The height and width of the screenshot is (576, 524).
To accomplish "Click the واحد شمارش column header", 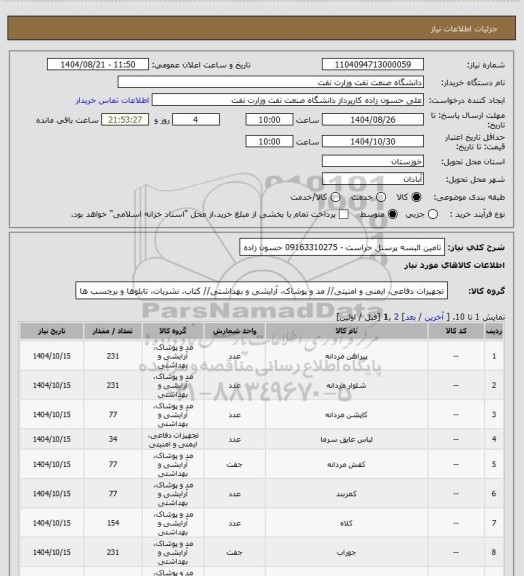I will click(234, 331).
